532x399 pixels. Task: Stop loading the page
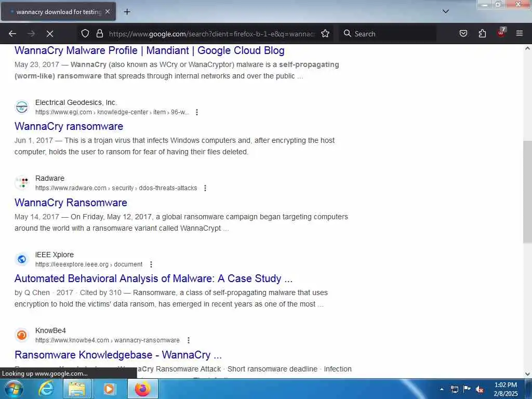pyautogui.click(x=50, y=34)
